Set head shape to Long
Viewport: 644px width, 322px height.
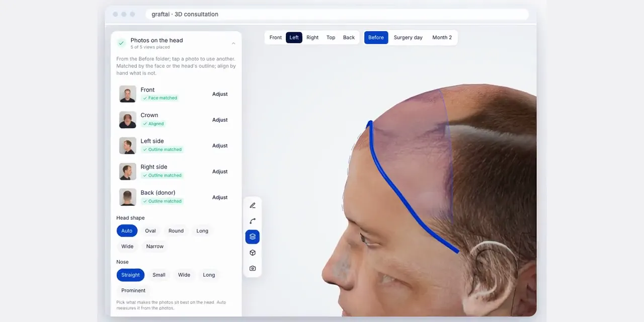coord(202,231)
